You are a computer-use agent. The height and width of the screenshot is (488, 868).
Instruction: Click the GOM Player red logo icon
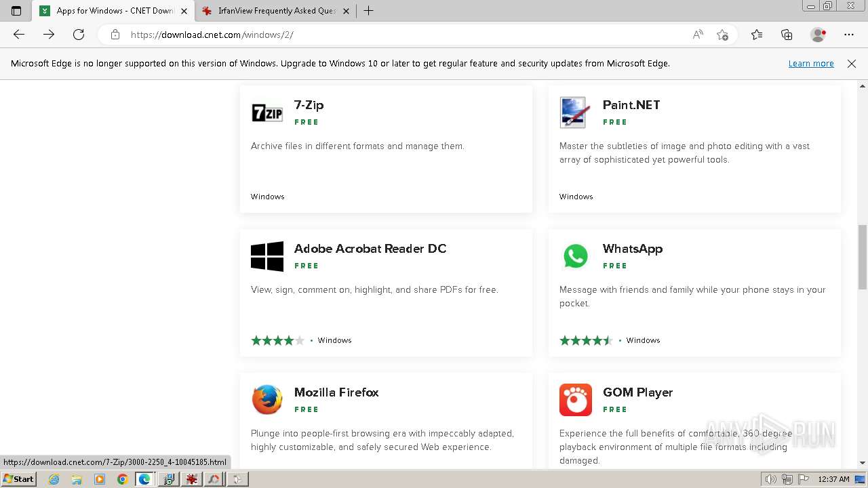576,400
